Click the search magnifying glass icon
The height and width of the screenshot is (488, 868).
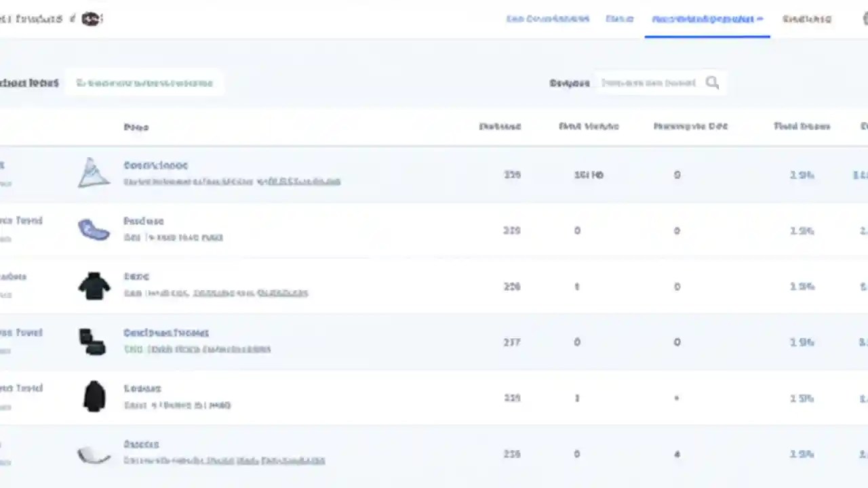712,83
